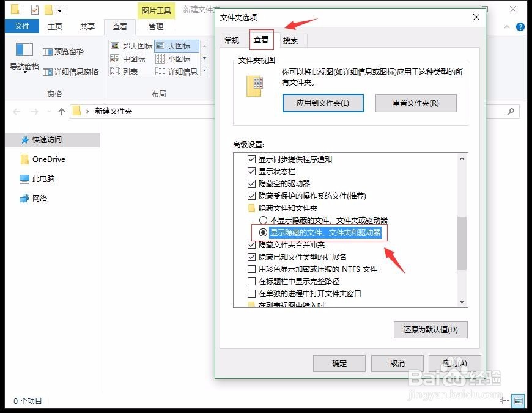Uncheck hide folder merge conflicts

(251, 244)
